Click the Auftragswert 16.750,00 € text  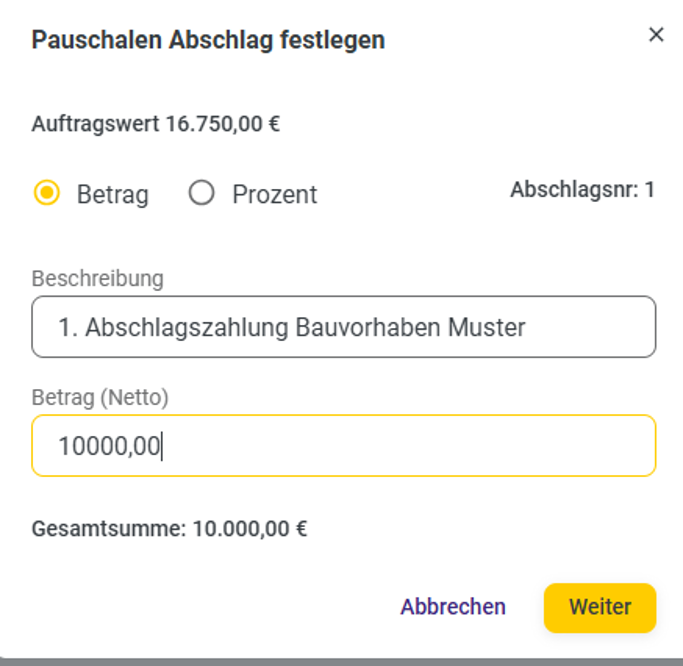pos(156,124)
